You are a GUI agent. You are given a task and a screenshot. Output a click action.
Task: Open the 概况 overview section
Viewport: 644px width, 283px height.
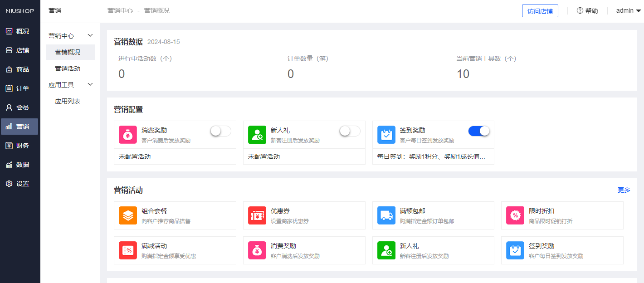point(20,31)
